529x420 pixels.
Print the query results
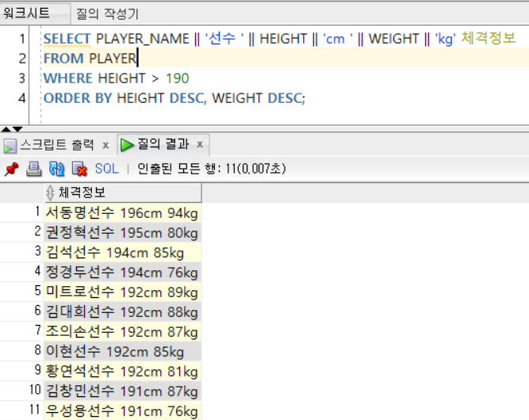point(34,169)
